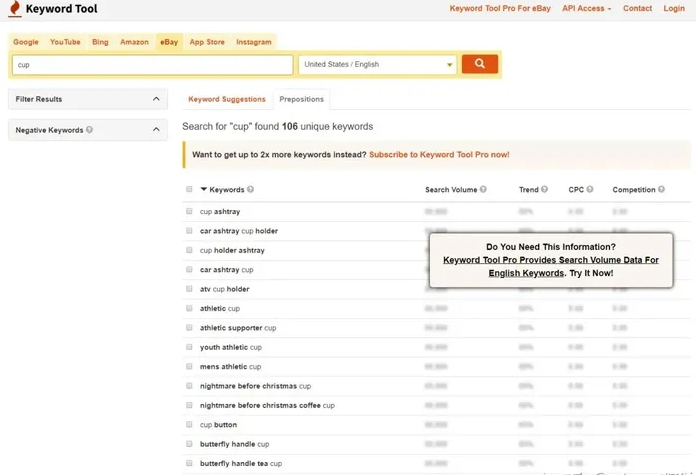The height and width of the screenshot is (475, 696).
Task: Click the Keyword Tool flame logo
Action: click(x=15, y=8)
